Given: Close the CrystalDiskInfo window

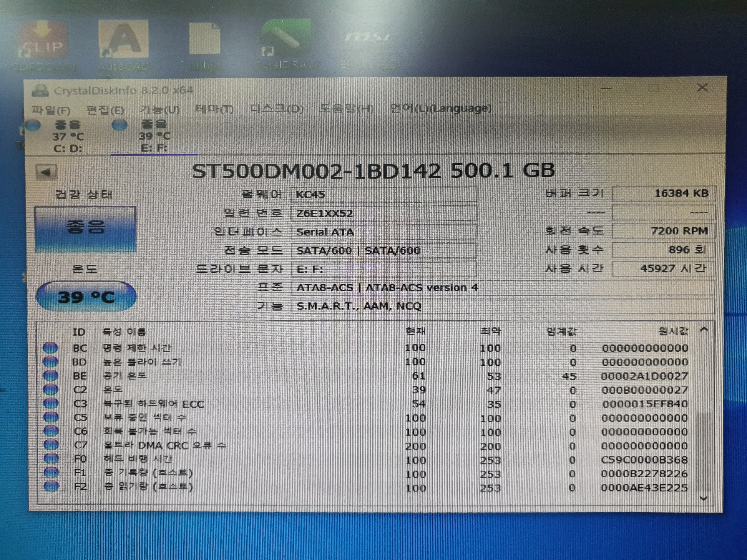Looking at the screenshot, I should (702, 87).
